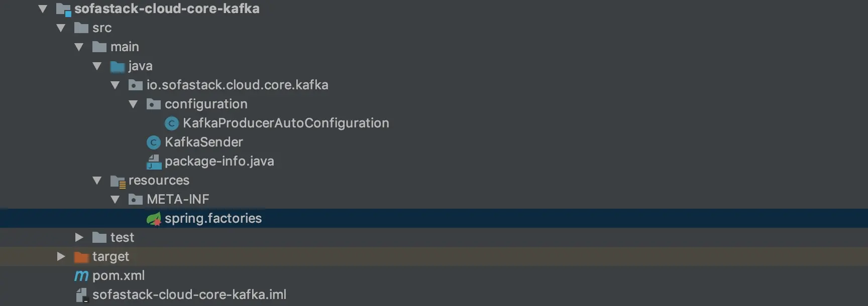Click the KafkaSender class icon
The height and width of the screenshot is (306, 868).
pyautogui.click(x=154, y=142)
